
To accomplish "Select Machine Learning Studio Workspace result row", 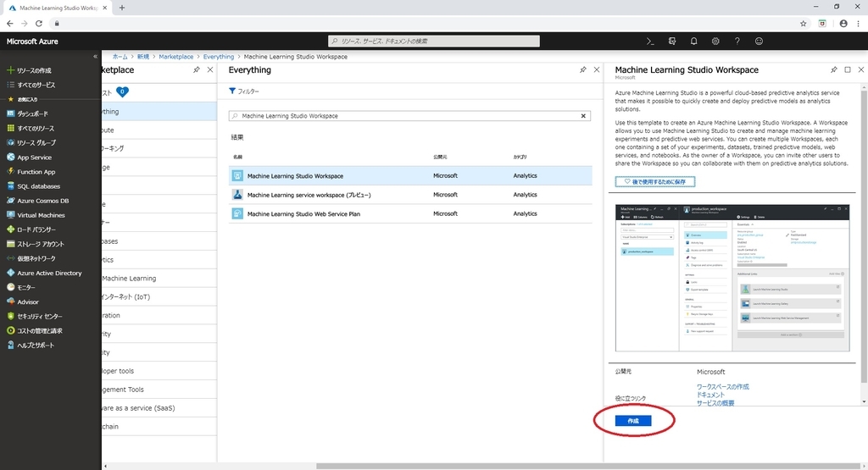I will pyautogui.click(x=410, y=176).
